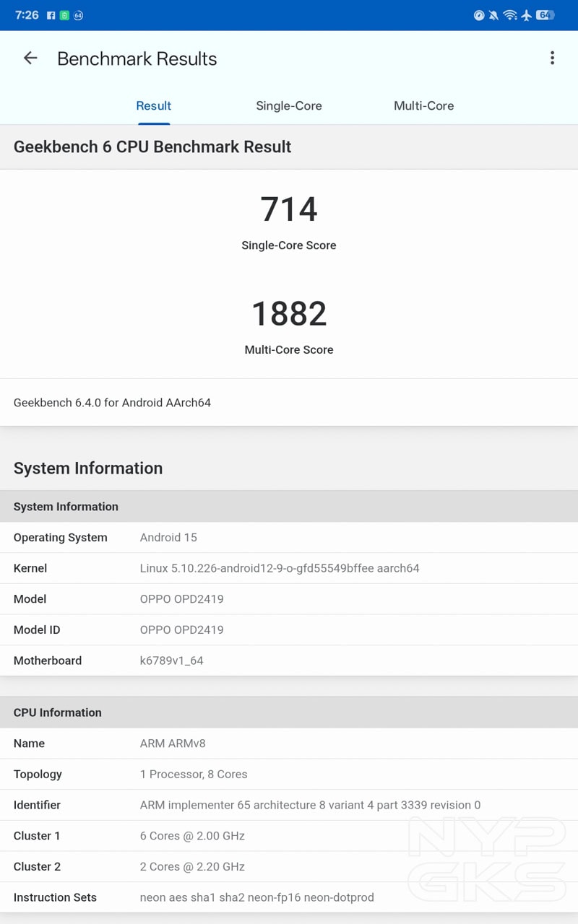The image size is (578, 924).
Task: Tap the Kernel value starting 'Linux 5.10.226'
Action: click(280, 568)
